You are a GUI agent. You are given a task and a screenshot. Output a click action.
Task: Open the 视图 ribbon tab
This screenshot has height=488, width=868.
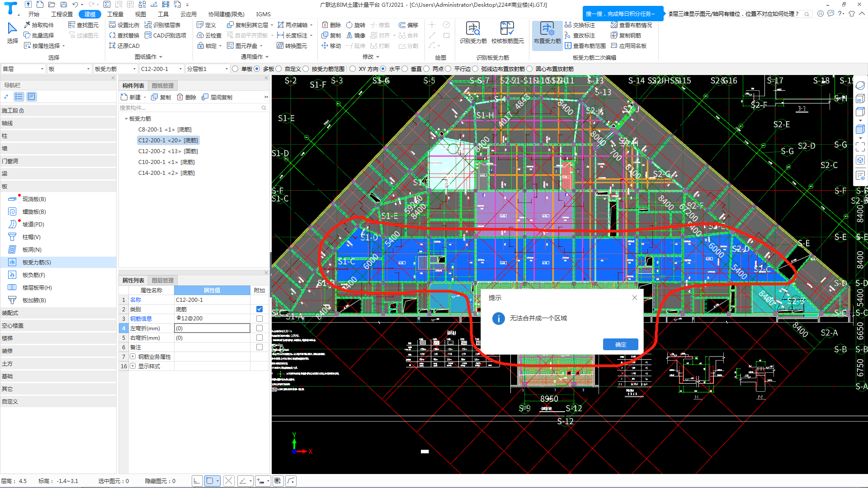point(141,14)
